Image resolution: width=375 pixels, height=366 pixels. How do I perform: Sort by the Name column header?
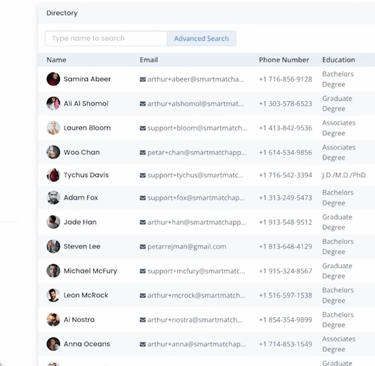pos(56,60)
